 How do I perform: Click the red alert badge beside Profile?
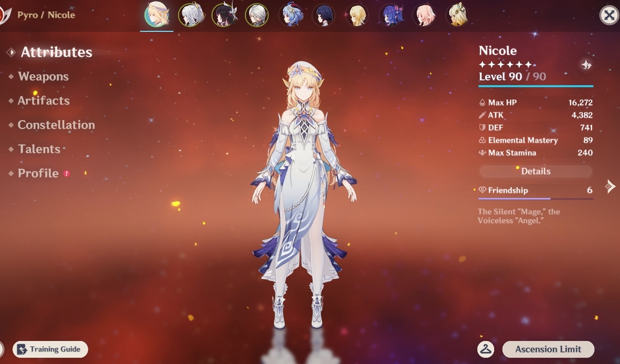(67, 173)
